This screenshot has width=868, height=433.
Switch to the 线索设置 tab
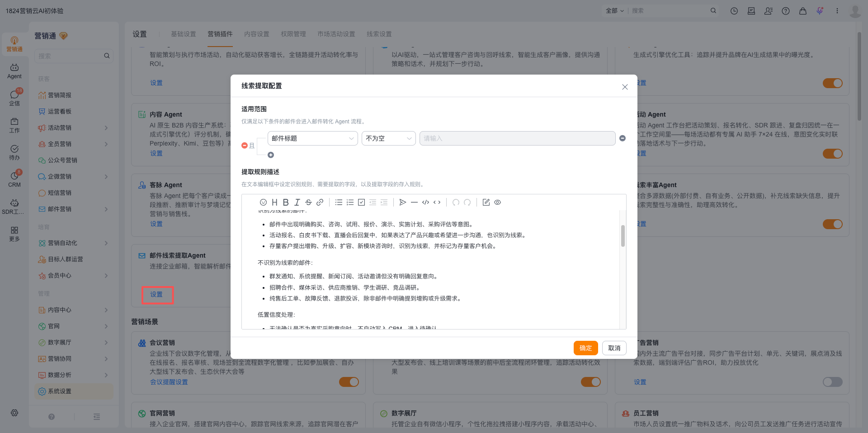[x=379, y=34]
